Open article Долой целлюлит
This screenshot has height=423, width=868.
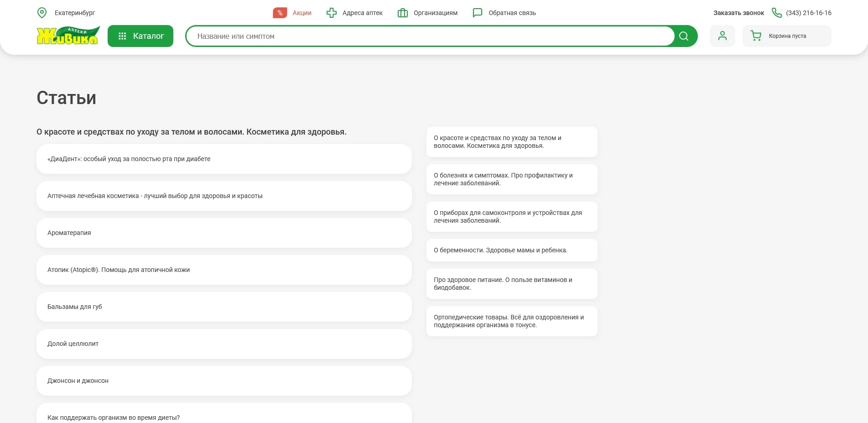point(224,344)
